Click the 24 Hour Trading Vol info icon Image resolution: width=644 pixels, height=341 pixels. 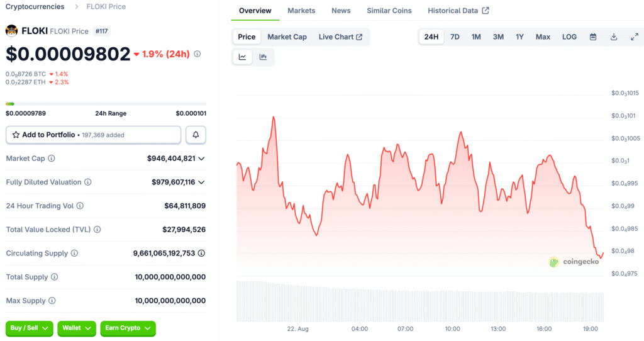[80, 206]
